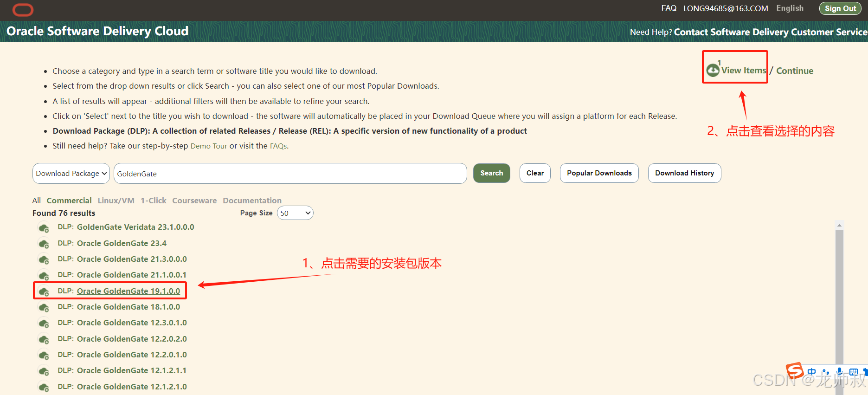Viewport: 868px width, 395px height.
Task: Click cloud icon beside Oracle GoldenGate 12.2.0.1.0
Action: 44,355
